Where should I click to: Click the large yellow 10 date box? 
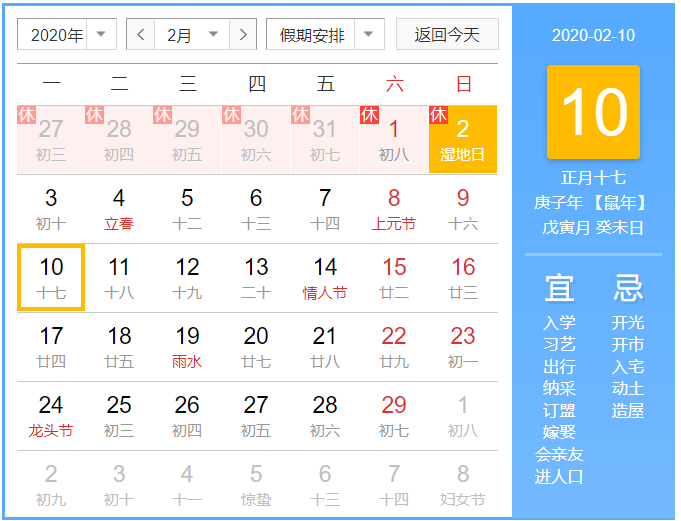pos(593,112)
